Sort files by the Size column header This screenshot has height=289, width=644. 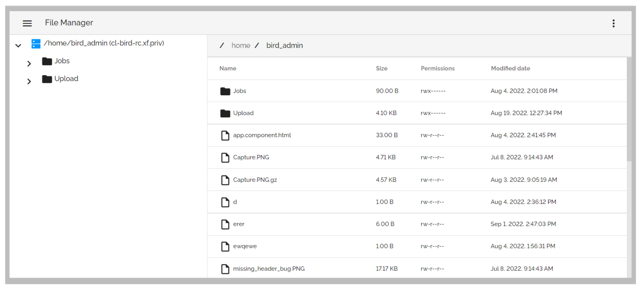[x=382, y=68]
